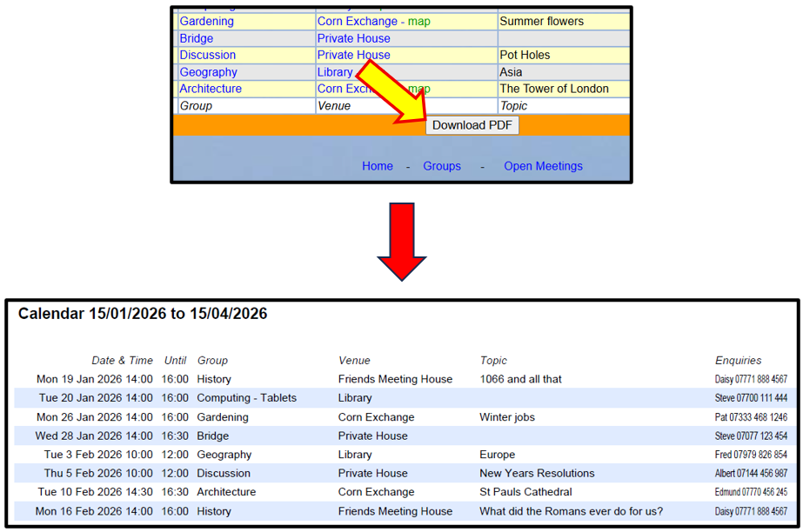Go to Home footer link
Screen dimensions: 803x532
click(x=378, y=166)
